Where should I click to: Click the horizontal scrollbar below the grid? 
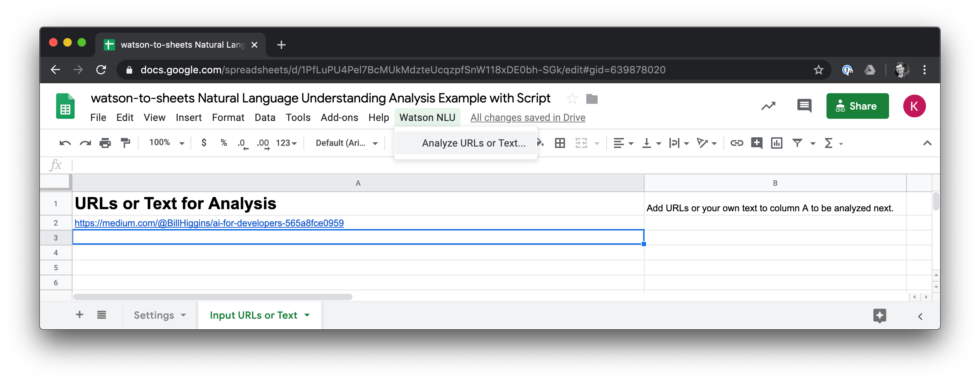click(x=212, y=297)
